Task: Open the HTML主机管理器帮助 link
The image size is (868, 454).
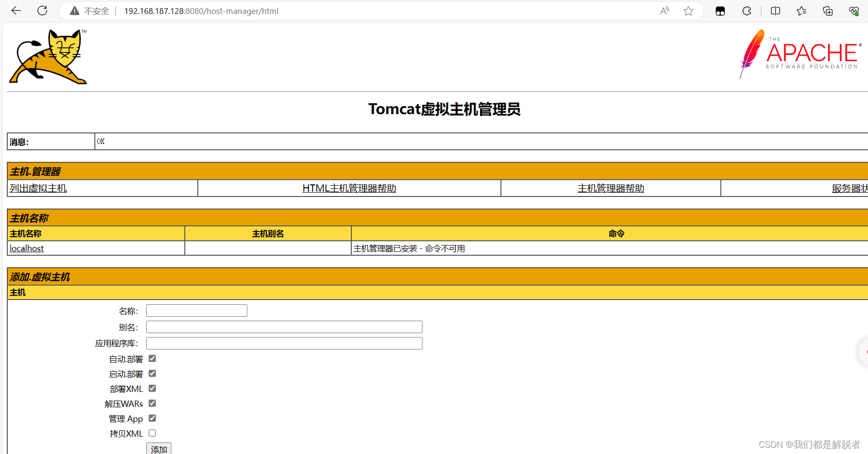Action: (349, 188)
